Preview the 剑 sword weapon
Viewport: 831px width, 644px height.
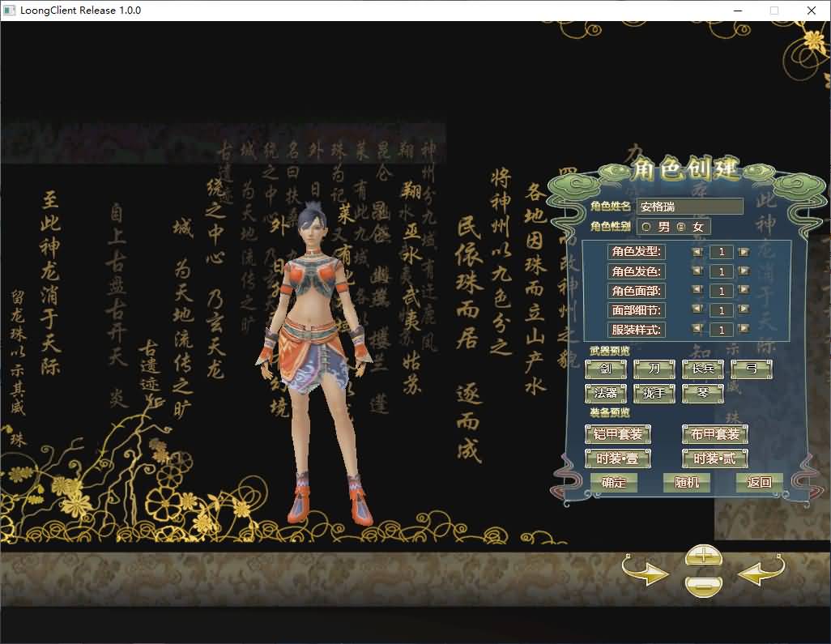coord(606,369)
